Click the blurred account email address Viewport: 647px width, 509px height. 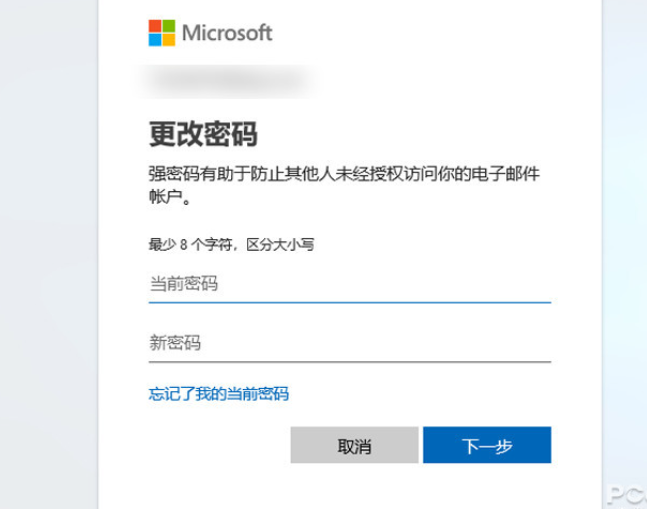226,78
